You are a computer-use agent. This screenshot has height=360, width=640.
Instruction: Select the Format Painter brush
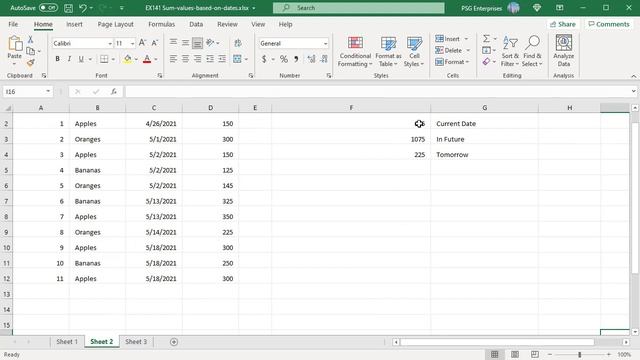click(x=31, y=62)
